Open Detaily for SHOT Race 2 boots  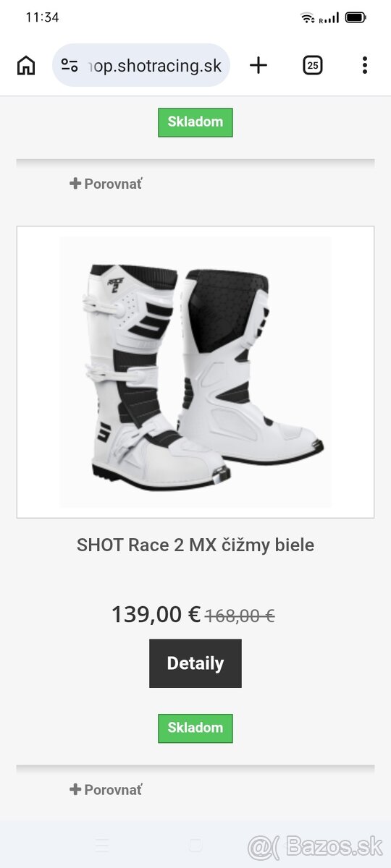[x=195, y=663]
